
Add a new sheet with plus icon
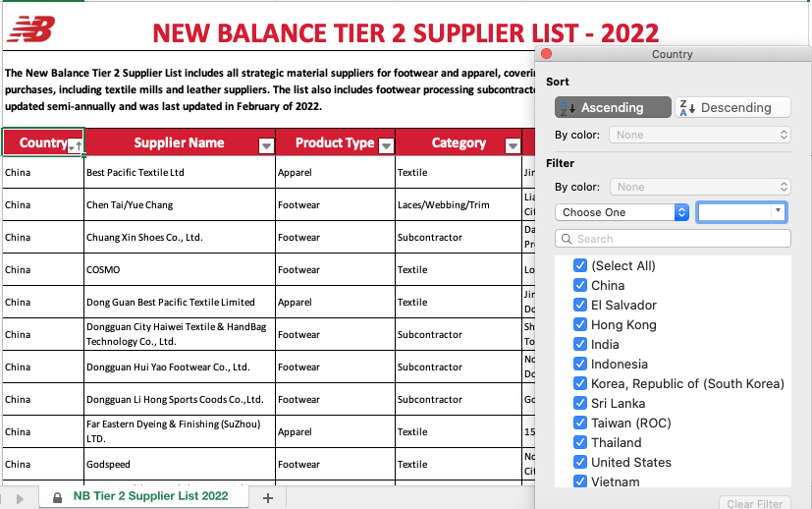(267, 497)
